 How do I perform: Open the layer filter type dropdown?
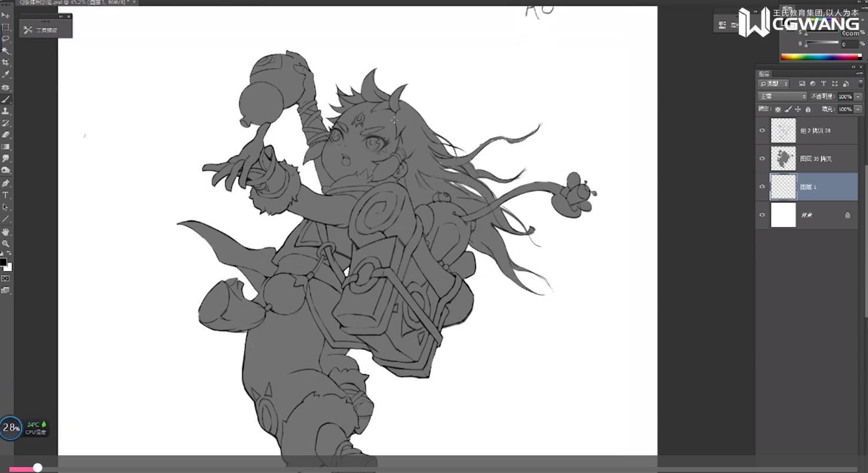774,84
